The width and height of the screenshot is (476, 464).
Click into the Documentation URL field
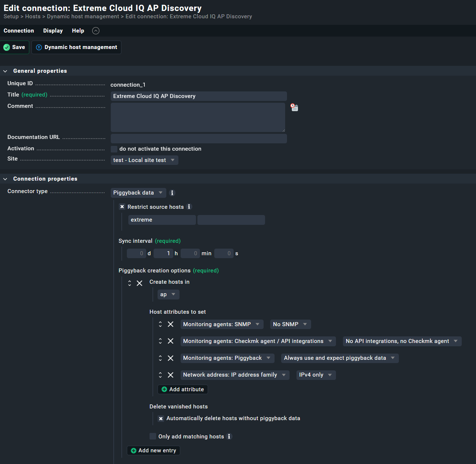pyautogui.click(x=199, y=139)
